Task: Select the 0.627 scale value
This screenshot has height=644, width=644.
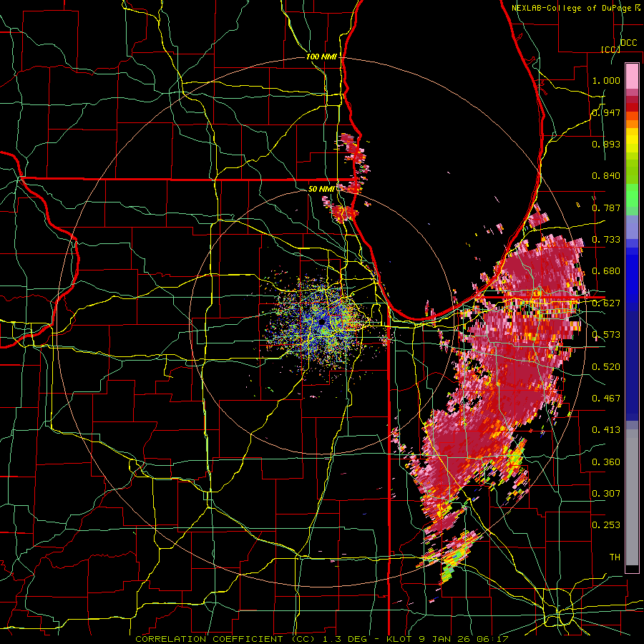Action: point(606,303)
